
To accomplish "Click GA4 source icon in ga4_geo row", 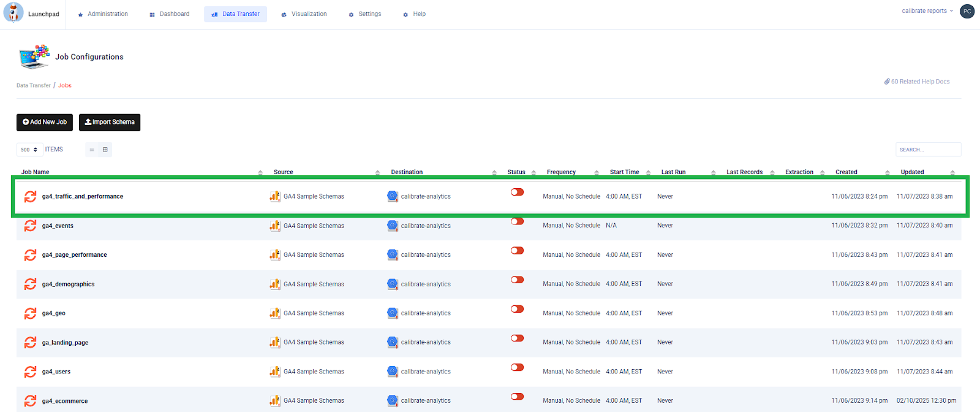I will pos(275,313).
